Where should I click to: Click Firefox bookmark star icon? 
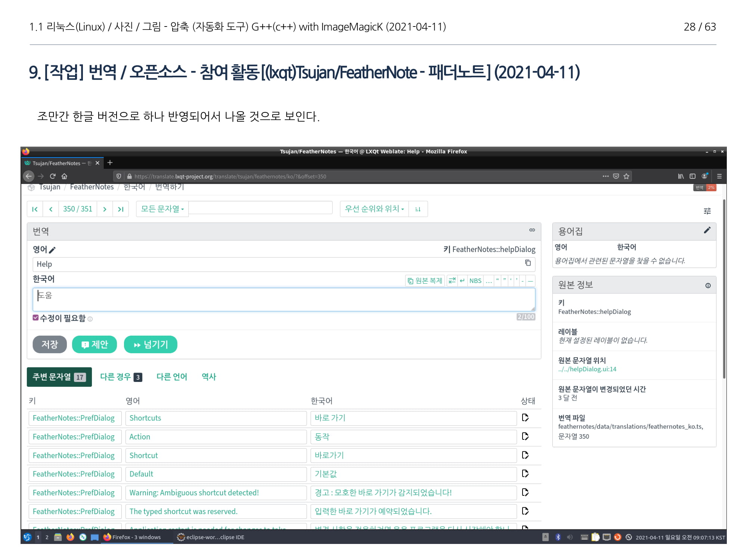[626, 176]
